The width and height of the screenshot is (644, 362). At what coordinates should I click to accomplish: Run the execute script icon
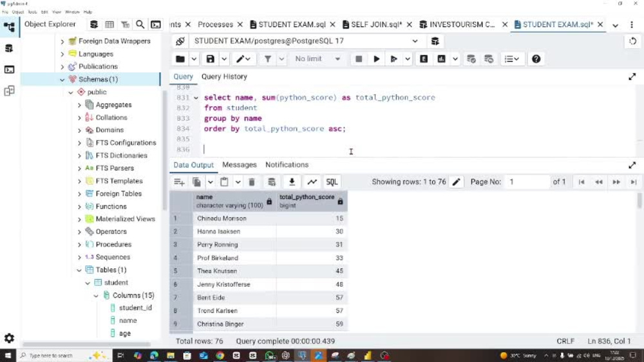(394, 59)
